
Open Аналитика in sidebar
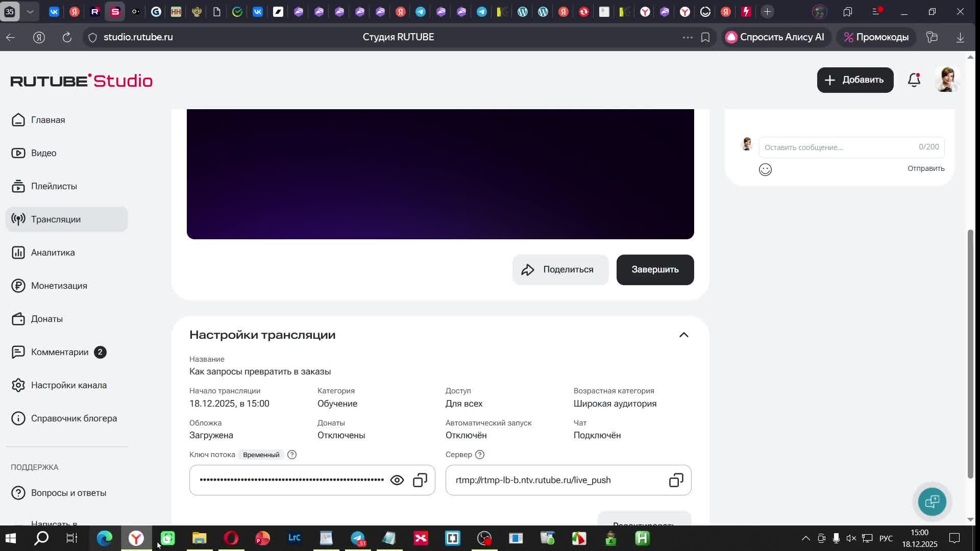click(53, 253)
